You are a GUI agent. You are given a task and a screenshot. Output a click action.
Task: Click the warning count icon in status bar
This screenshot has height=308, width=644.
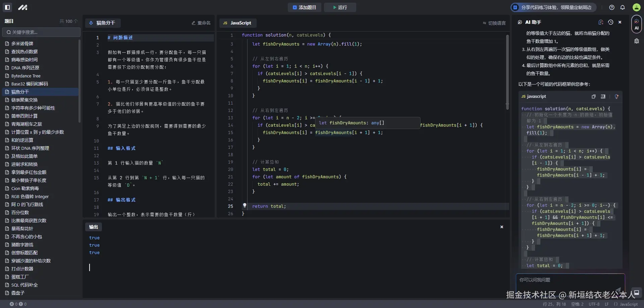click(21, 304)
